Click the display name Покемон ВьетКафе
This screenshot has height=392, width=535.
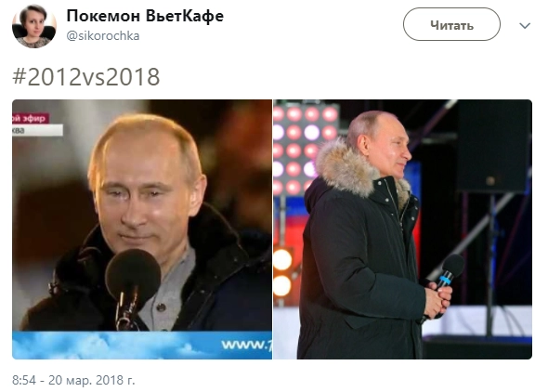(x=145, y=16)
